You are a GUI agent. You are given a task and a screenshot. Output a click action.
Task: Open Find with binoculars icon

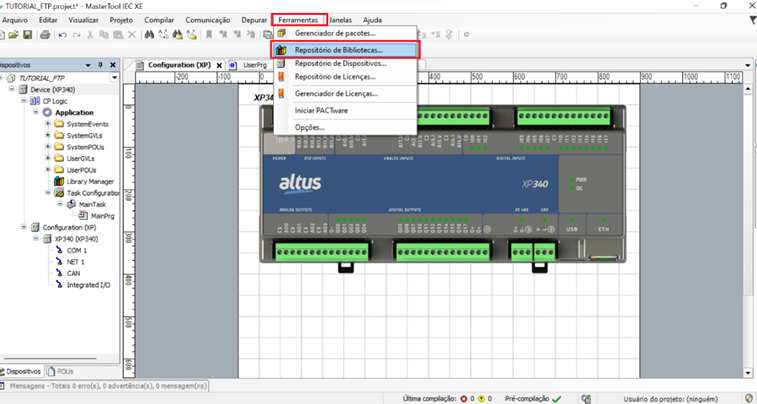click(x=149, y=35)
